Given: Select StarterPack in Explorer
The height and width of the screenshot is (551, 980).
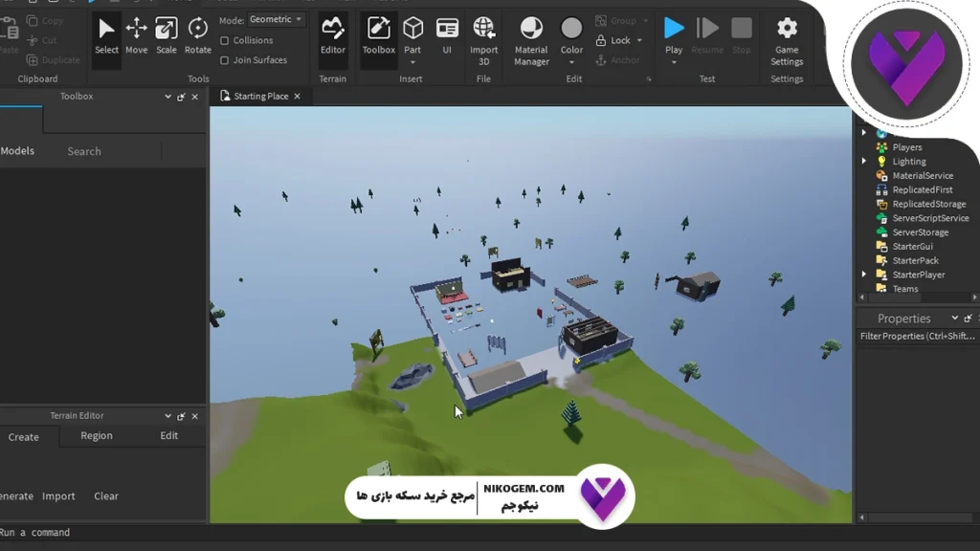Looking at the screenshot, I should coord(915,260).
